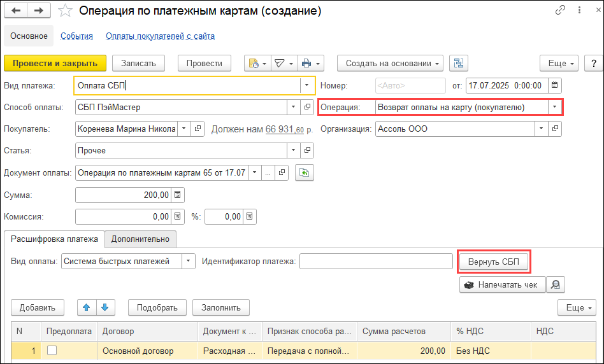
Task: Open Документ оплаты linked document icon
Action: point(282,172)
